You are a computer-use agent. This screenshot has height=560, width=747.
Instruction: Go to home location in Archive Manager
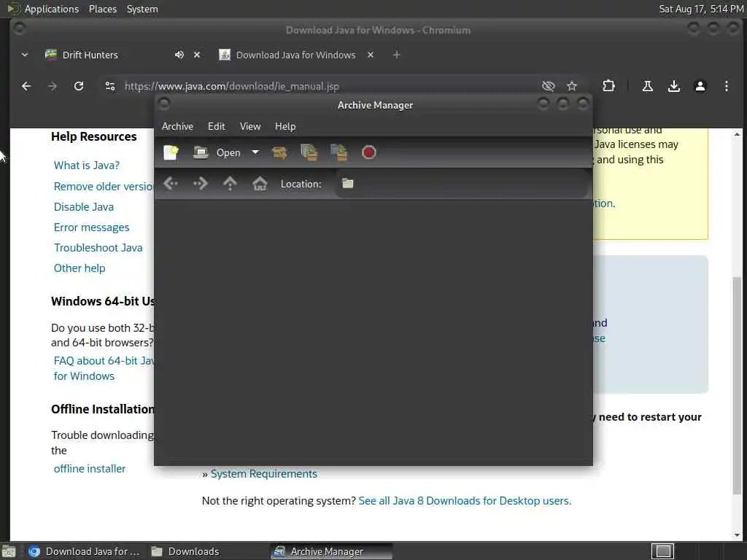click(x=260, y=183)
